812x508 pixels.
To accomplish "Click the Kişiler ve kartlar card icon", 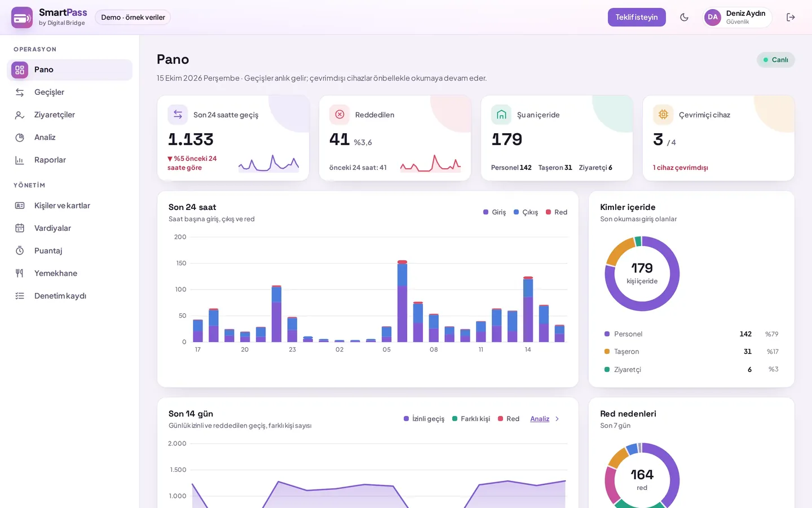I will [x=20, y=205].
